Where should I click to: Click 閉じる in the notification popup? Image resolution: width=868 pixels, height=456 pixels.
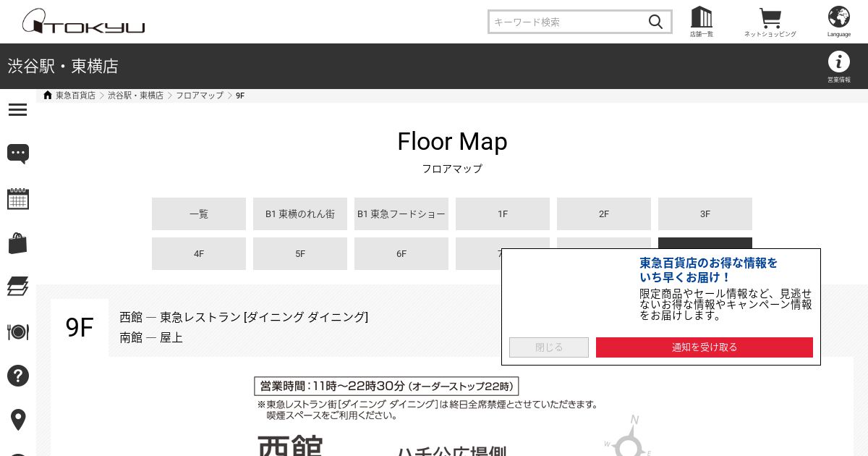click(x=549, y=347)
